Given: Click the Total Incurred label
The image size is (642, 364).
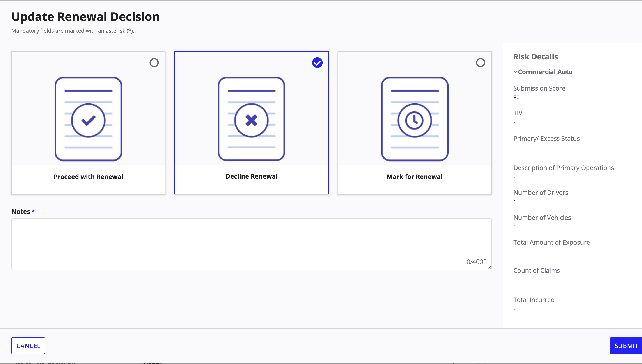Looking at the screenshot, I should coord(534,300).
